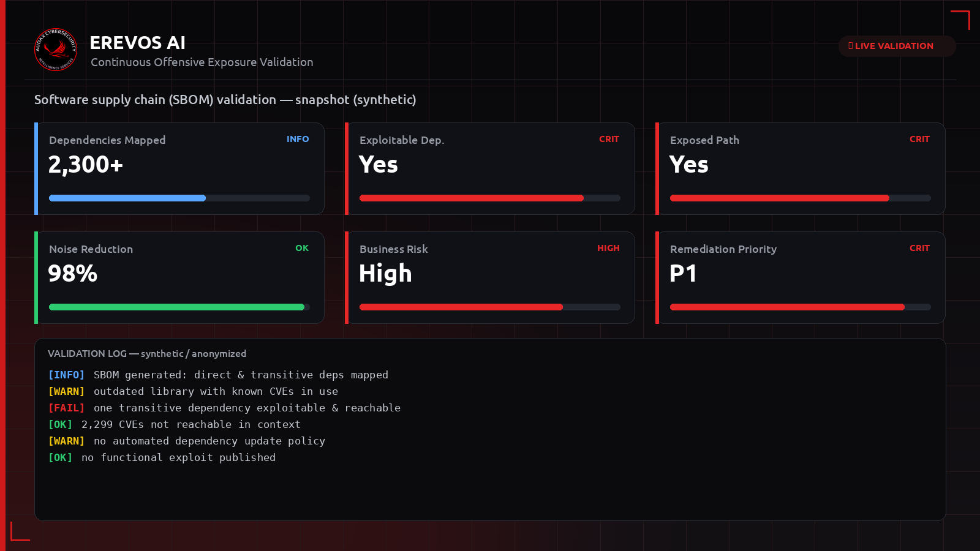Click the EREVOS AI title

pos(138,43)
